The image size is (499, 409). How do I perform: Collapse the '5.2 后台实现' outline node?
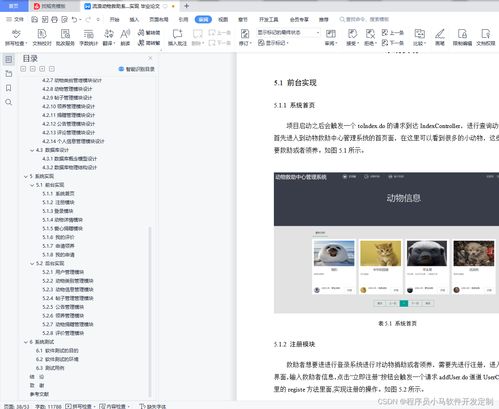32,264
